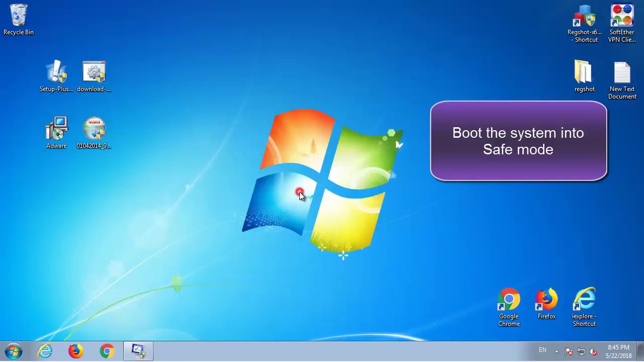Open the network status tray icon
644x362 pixels.
click(581, 351)
